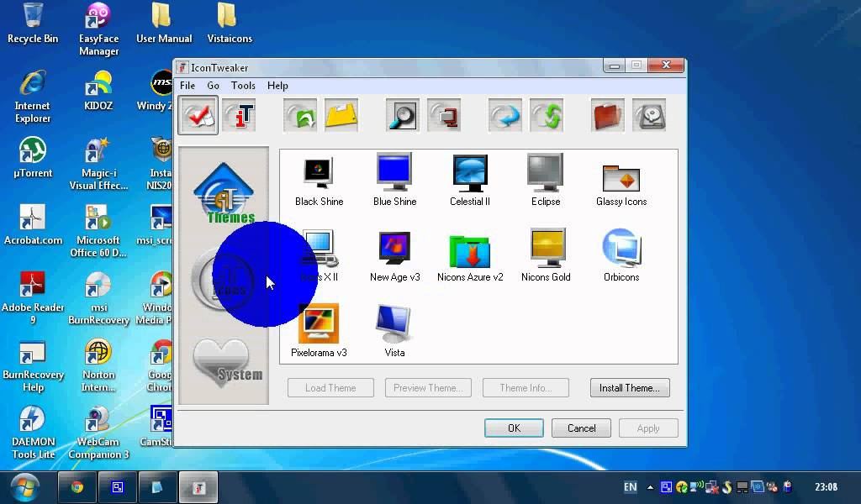Show hidden tray icons arrow
861x504 pixels.
(650, 487)
